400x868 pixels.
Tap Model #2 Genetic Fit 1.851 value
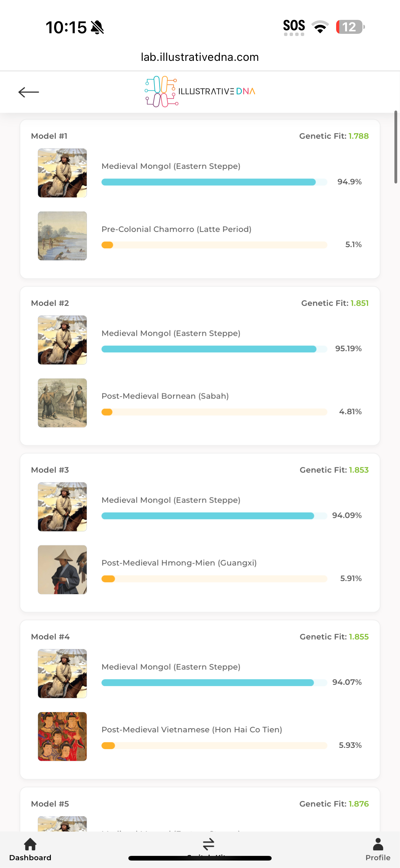coord(359,303)
